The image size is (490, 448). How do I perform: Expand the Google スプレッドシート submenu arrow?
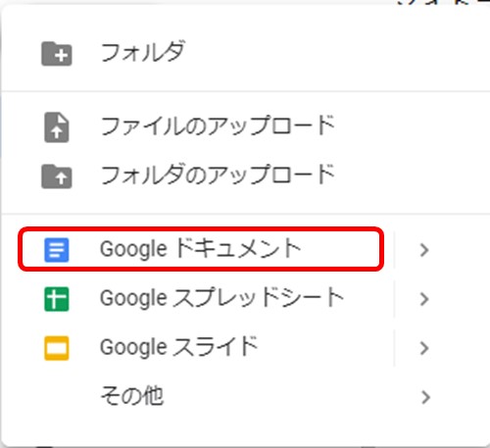[x=424, y=299]
